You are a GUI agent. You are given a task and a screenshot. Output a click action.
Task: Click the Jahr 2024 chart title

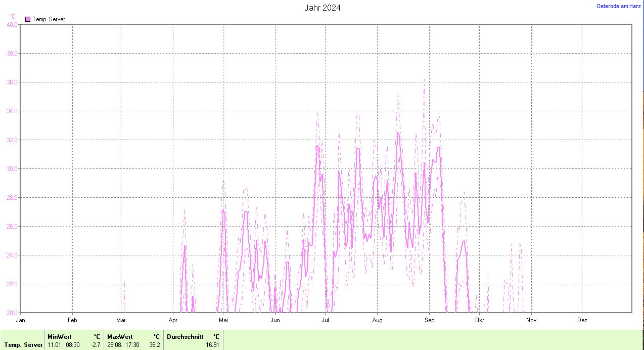(x=322, y=8)
